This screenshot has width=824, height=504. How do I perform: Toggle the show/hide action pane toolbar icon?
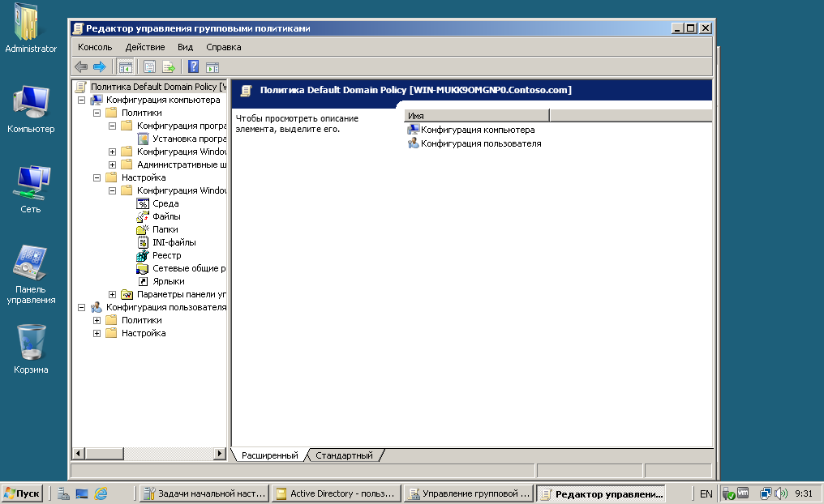pyautogui.click(x=212, y=66)
